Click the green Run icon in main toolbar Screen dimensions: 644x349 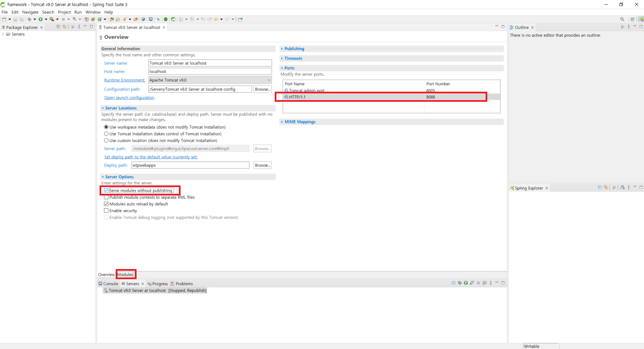(x=40, y=19)
